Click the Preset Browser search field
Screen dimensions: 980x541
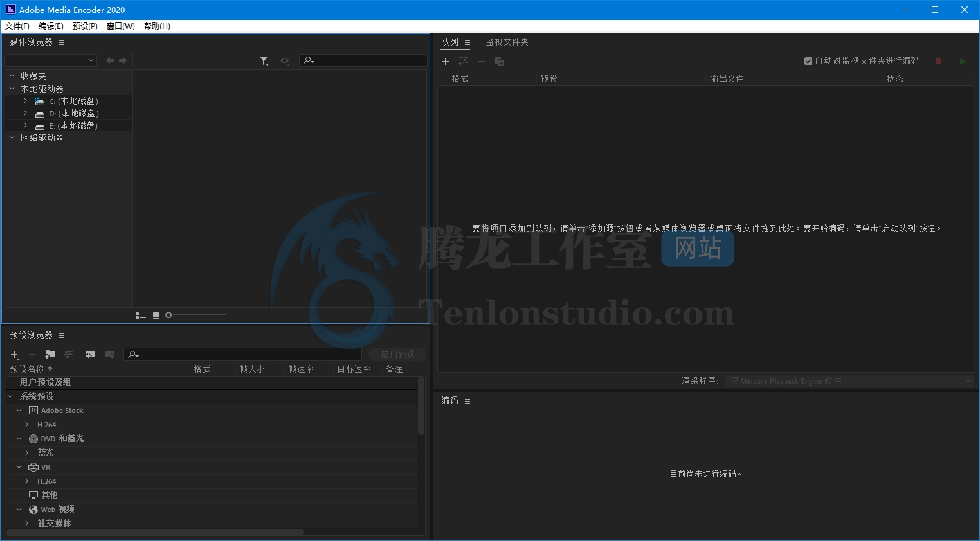(x=242, y=355)
